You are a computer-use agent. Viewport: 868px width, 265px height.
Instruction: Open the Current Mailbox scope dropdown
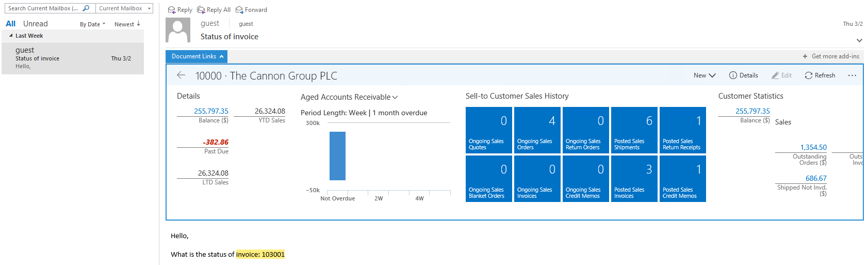pos(125,8)
